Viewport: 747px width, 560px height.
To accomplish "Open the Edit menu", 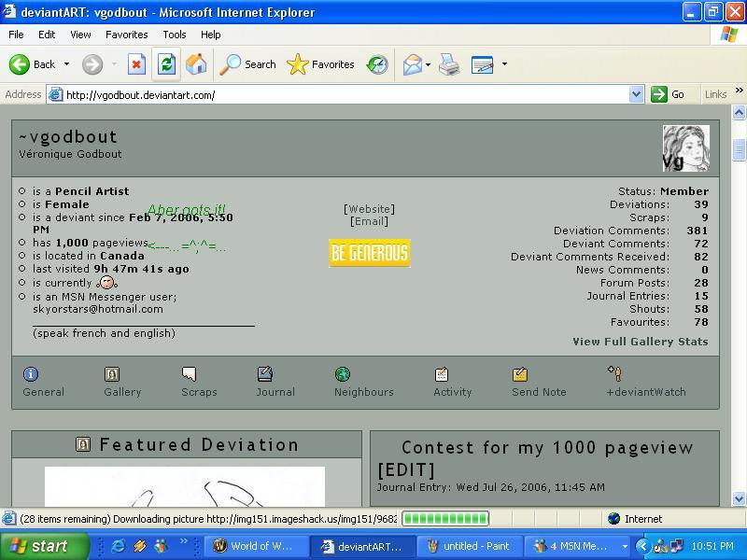I will (x=47, y=35).
